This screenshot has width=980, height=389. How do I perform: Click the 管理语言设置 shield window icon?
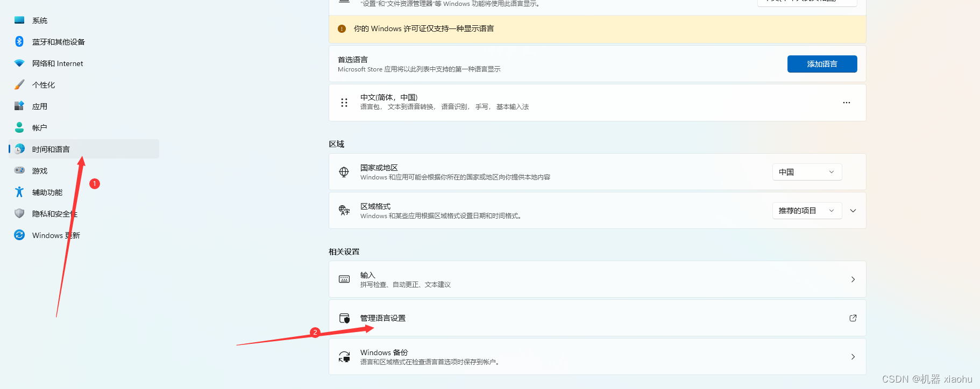[344, 318]
